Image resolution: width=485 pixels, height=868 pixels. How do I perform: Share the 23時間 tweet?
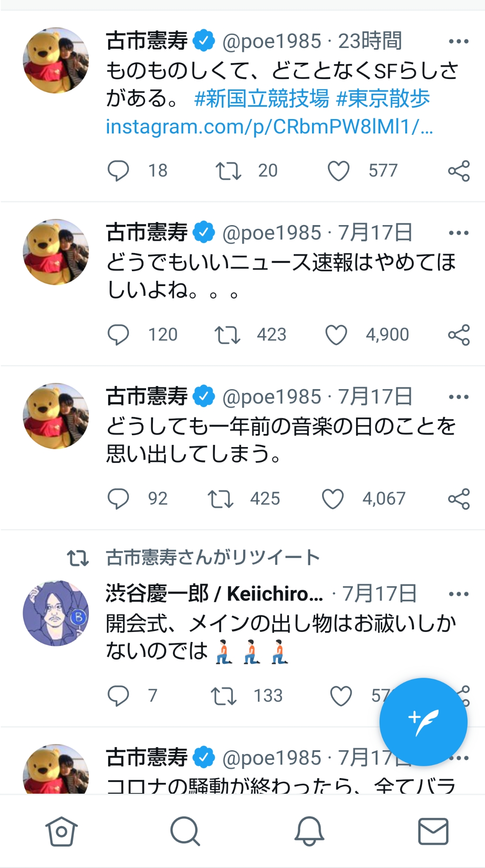click(x=459, y=171)
